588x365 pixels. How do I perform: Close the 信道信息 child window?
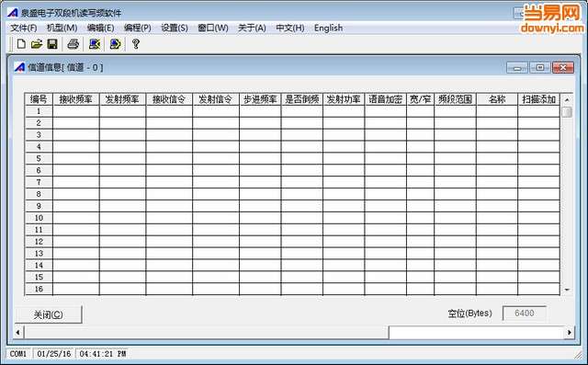tap(563, 67)
